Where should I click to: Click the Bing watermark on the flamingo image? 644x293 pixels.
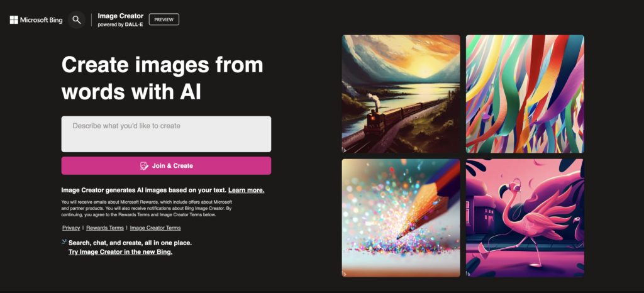(x=469, y=274)
